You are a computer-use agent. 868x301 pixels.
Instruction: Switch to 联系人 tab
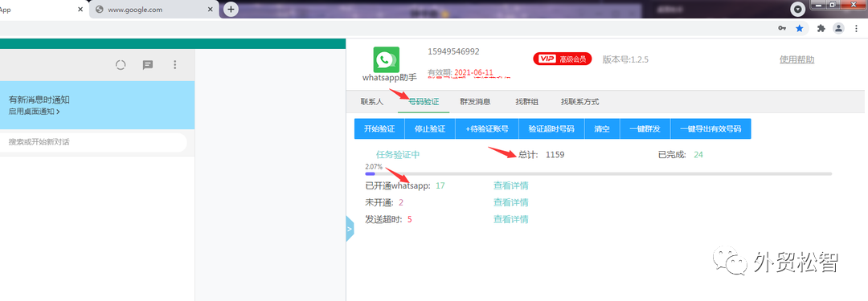click(x=371, y=102)
